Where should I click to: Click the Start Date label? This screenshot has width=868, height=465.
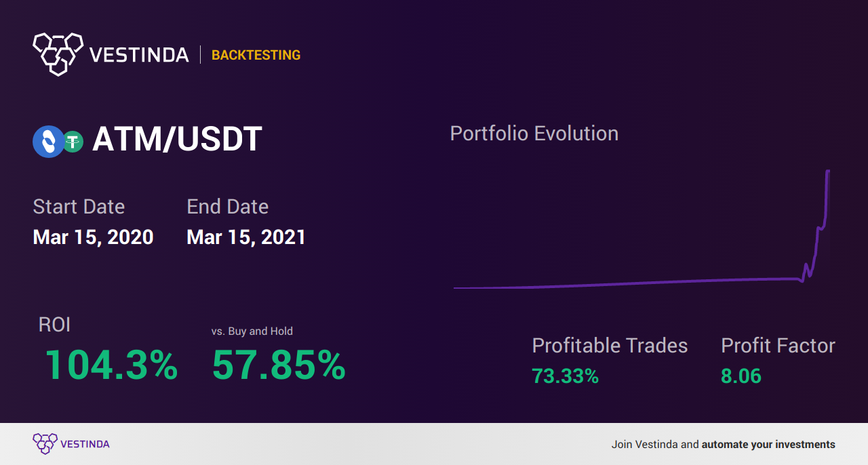pos(79,207)
